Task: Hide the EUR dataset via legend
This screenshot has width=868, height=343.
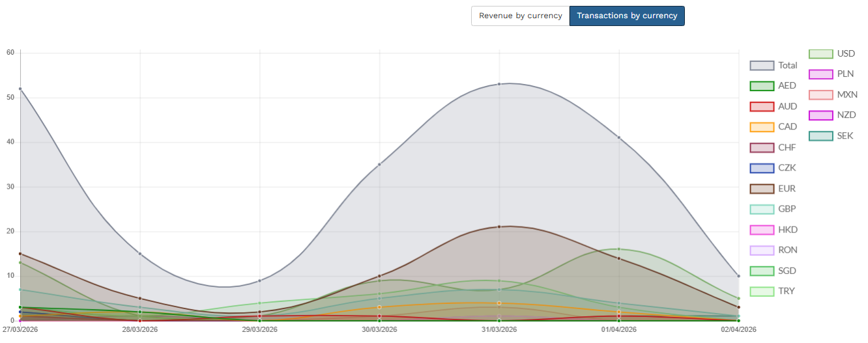Action: [x=774, y=189]
